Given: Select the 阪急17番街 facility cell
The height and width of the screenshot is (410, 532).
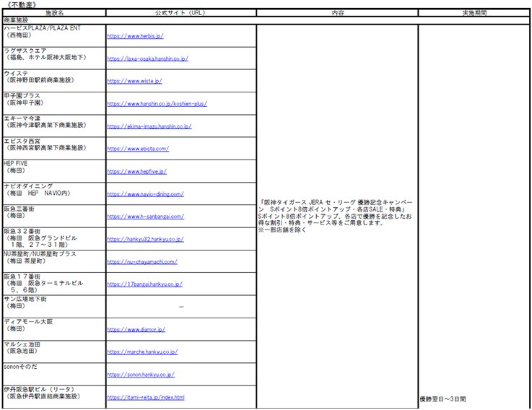Looking at the screenshot, I should 54,284.
